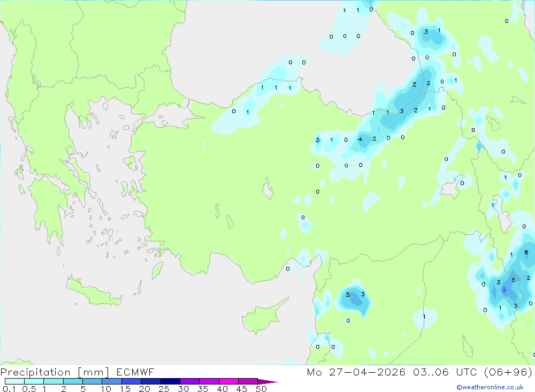Click the 'Precipitation [mm] ECMWF' title text
Image resolution: width=535 pixels, height=392 pixels.
(77, 372)
